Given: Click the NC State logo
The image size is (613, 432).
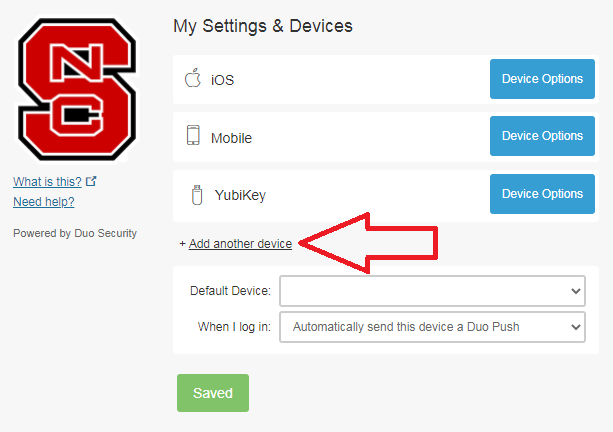Looking at the screenshot, I should click(x=76, y=89).
